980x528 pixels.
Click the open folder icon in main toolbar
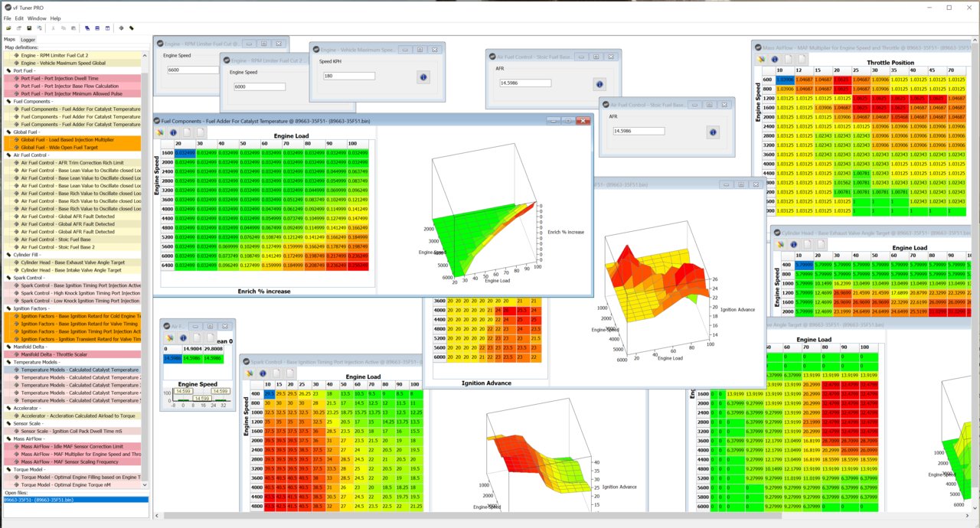[x=8, y=28]
